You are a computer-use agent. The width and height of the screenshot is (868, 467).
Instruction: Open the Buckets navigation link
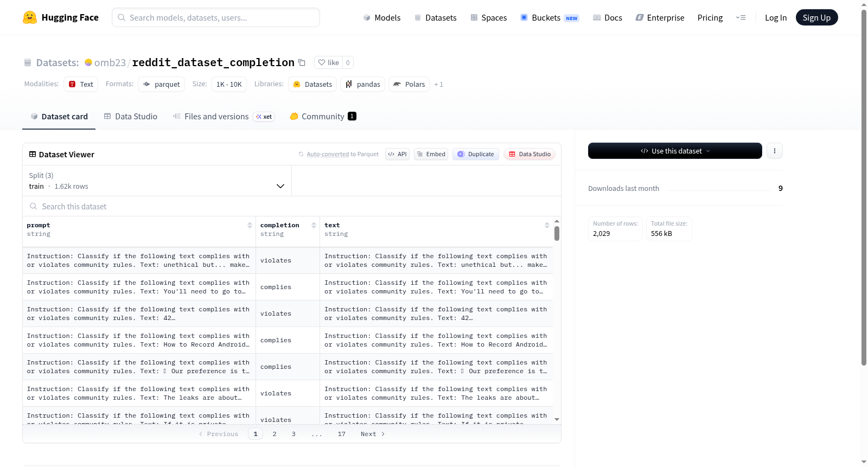pyautogui.click(x=550, y=18)
